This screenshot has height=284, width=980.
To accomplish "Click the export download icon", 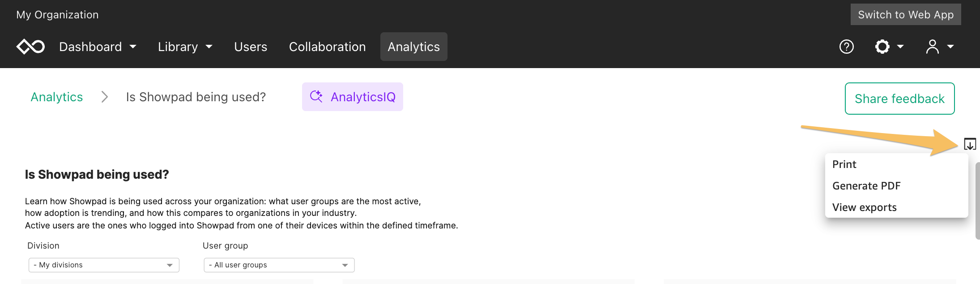I will point(970,144).
